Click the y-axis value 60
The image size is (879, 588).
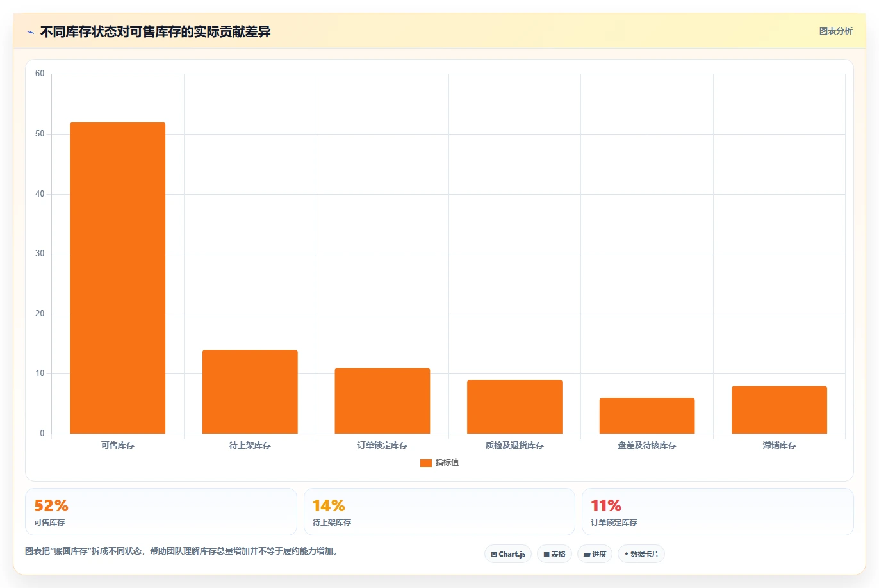pos(40,74)
